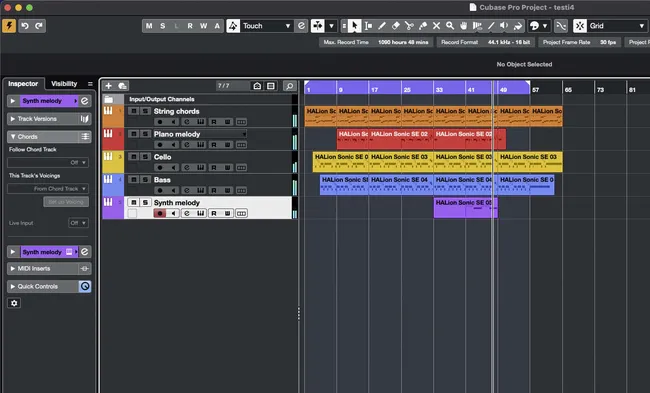The height and width of the screenshot is (393, 650).
Task: Switch to the Visibility tab
Action: [64, 84]
